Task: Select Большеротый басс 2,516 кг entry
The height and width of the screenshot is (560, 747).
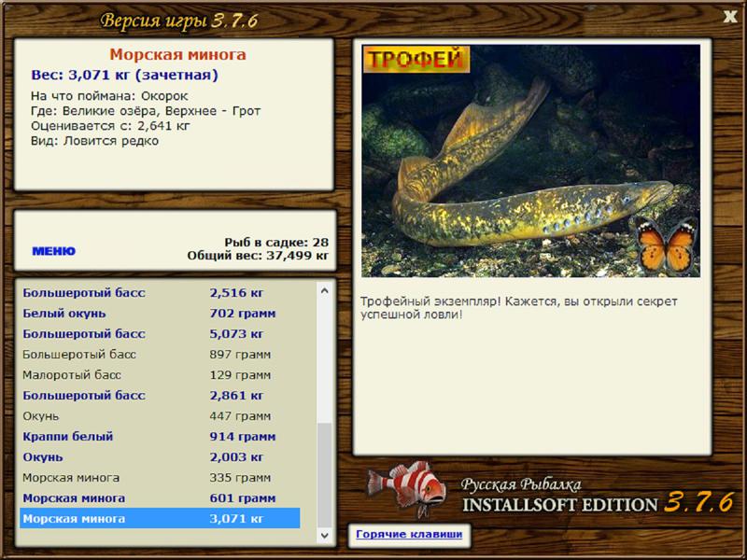Action: tap(160, 293)
